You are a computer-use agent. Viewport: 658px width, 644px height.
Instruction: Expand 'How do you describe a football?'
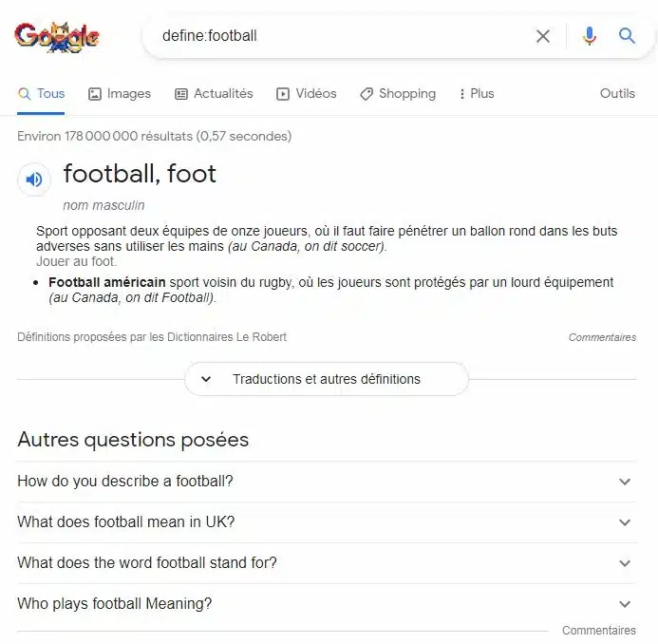pyautogui.click(x=327, y=482)
